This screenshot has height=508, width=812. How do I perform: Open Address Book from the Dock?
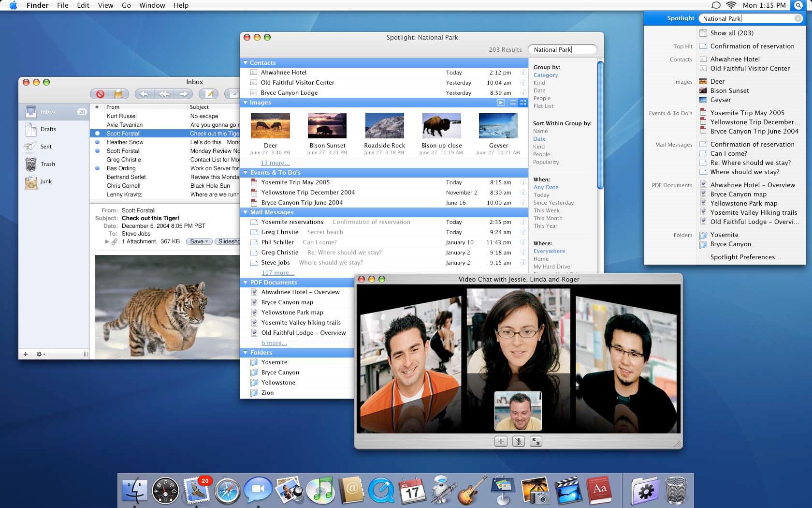point(351,491)
